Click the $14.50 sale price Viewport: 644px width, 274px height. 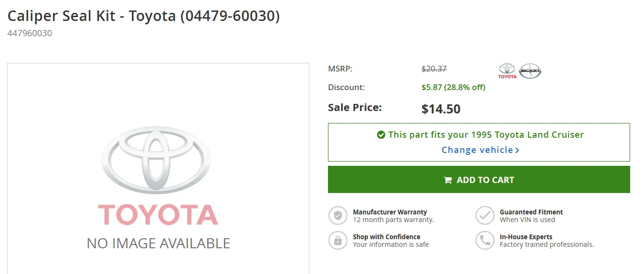pos(441,109)
